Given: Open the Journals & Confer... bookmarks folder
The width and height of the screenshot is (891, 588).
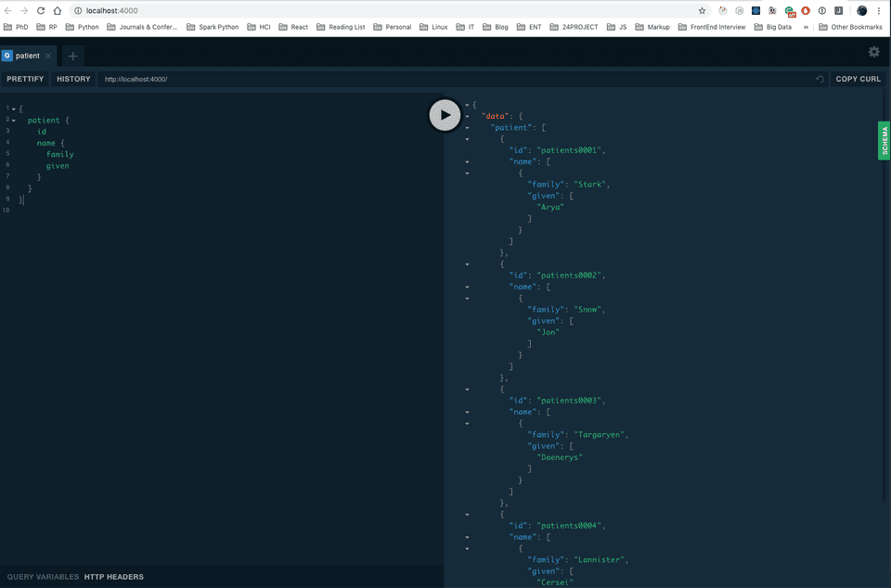Looking at the screenshot, I should click(142, 27).
